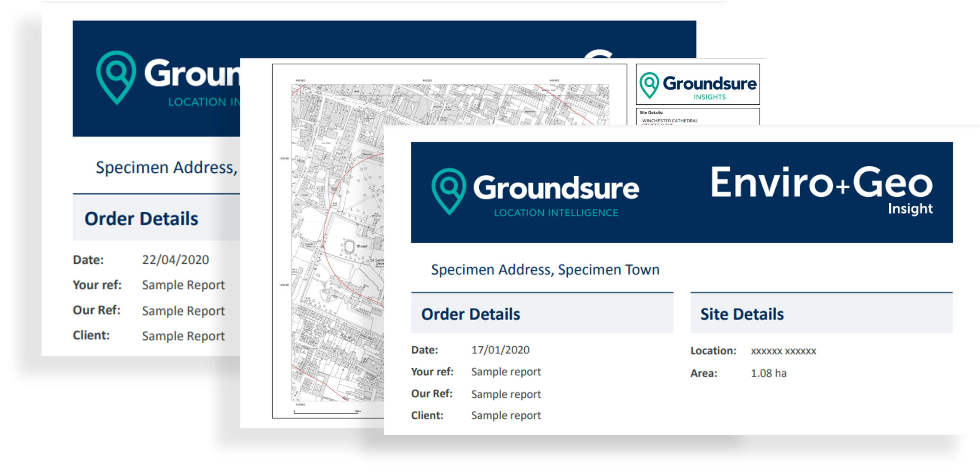Click the Groundsure wordmark on front banner
The image size is (980, 472).
point(556,188)
